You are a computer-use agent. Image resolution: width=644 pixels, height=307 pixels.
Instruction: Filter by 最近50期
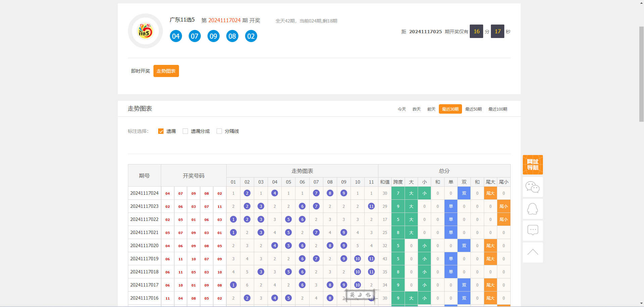click(473, 109)
